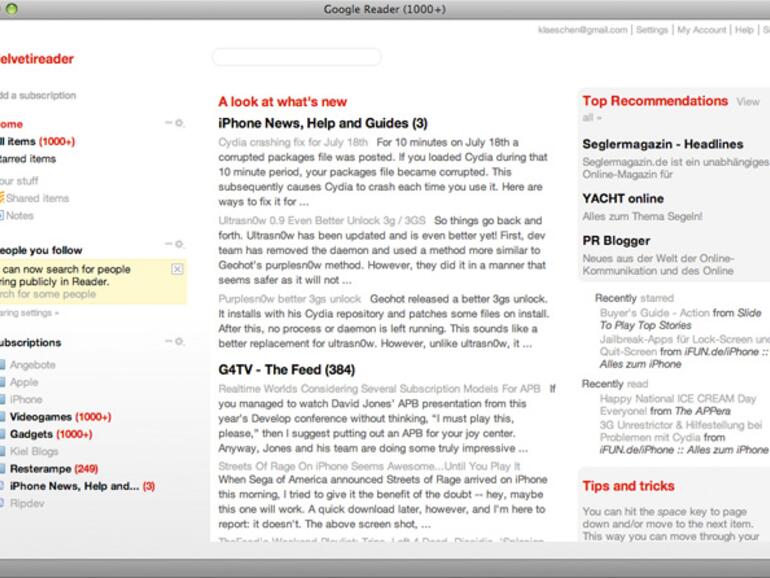Open the Kiel Blogs folder
Viewport: 770px width, 578px height.
pos(34,451)
